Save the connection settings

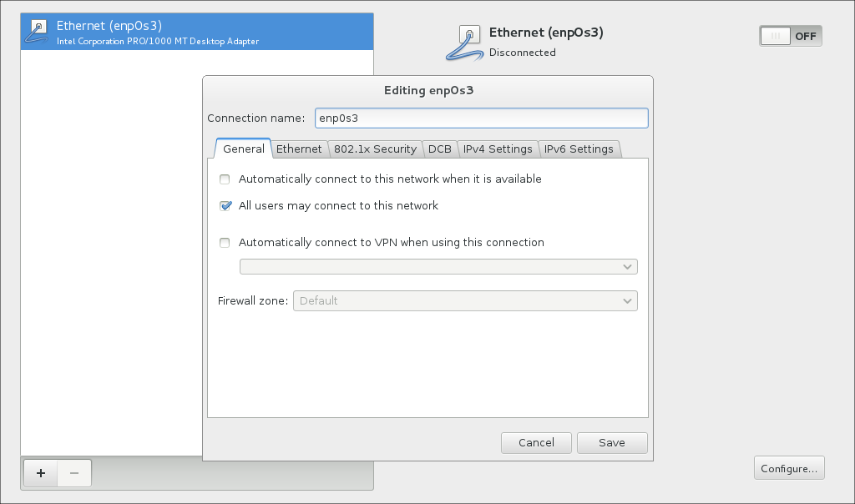click(x=612, y=443)
